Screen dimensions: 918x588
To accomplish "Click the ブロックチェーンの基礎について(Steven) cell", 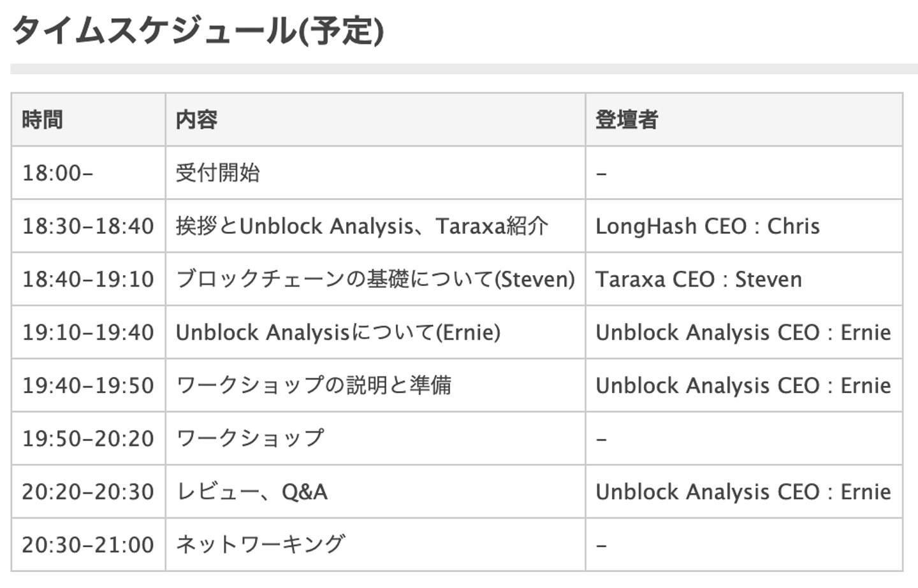I will coord(375,279).
